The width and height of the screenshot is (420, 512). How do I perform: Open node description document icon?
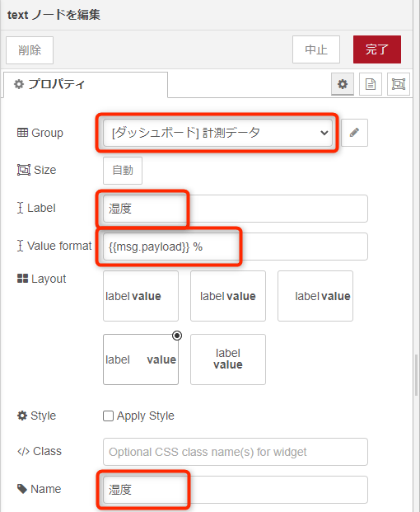coord(371,84)
